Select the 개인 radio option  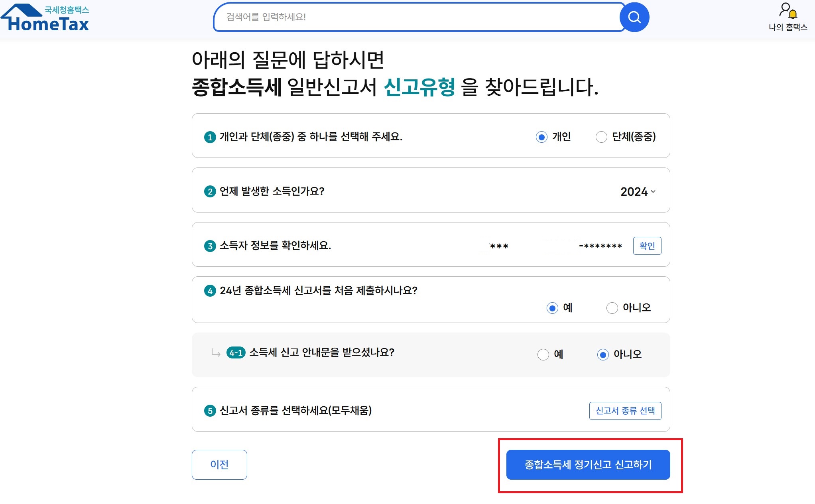pos(541,137)
